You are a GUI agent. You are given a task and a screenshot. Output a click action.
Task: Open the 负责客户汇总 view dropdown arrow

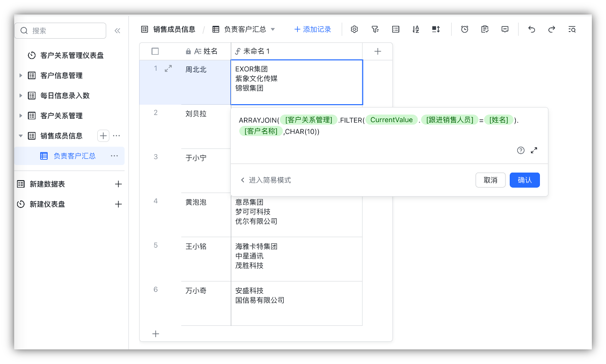pos(273,29)
